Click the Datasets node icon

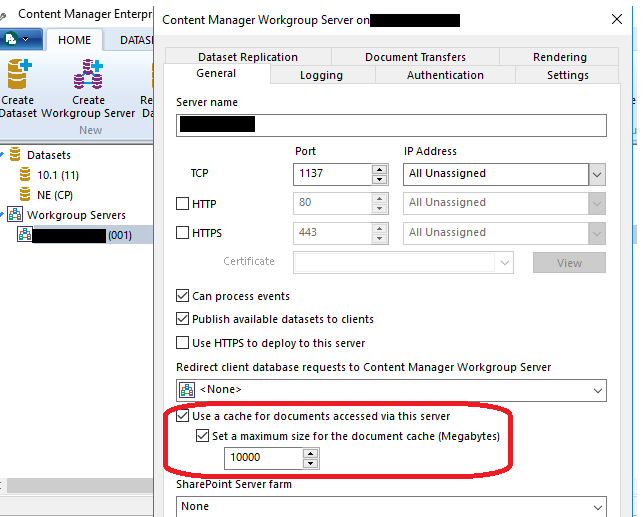pos(15,155)
